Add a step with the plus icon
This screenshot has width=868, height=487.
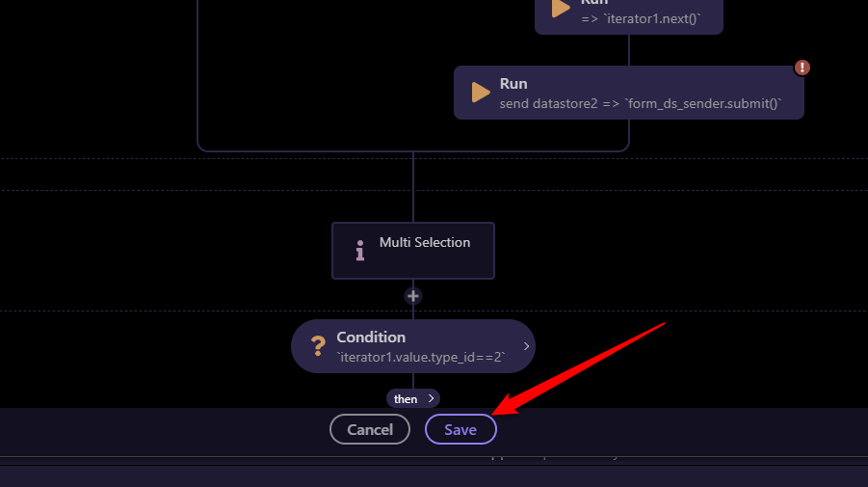413,296
